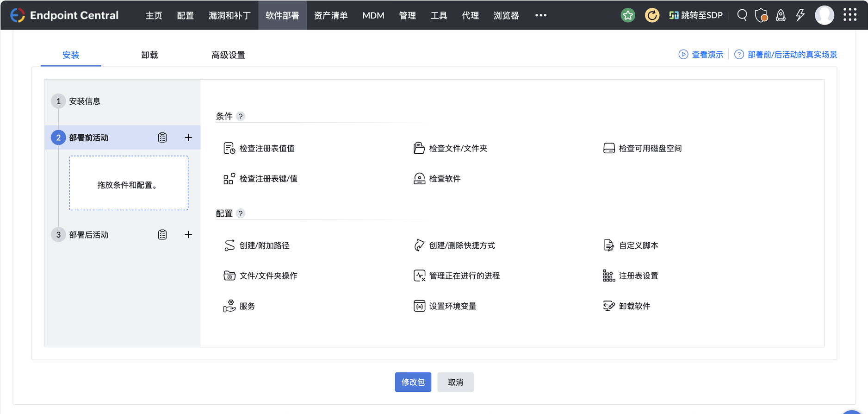Open the 查看演示 demo link
Screen dimensions: 868x414
pyautogui.click(x=701, y=55)
